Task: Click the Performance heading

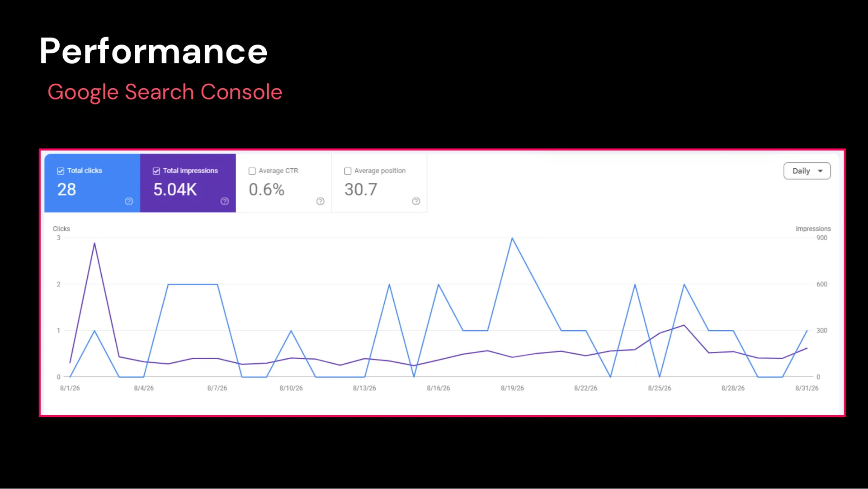Action: [x=154, y=51]
